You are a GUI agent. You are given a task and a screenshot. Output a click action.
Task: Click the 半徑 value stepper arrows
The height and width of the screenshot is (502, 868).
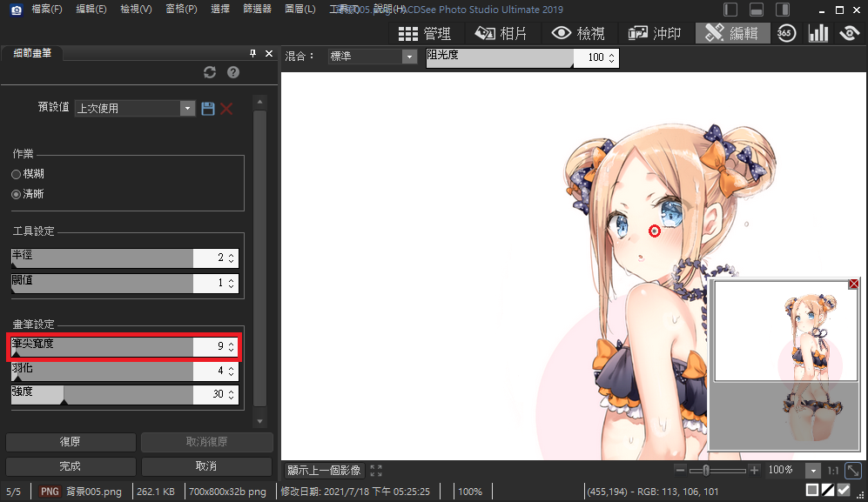(232, 258)
